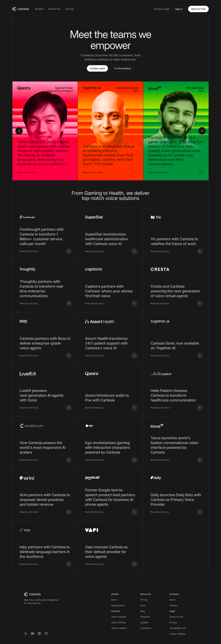Open the Pricing navigation item
The image size is (221, 644).
[x=69, y=9]
